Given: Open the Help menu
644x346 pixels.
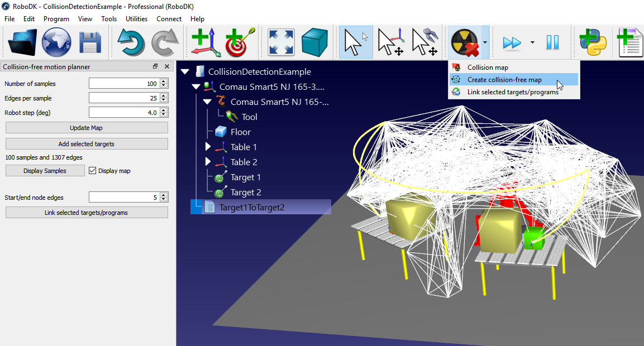Looking at the screenshot, I should [x=197, y=19].
